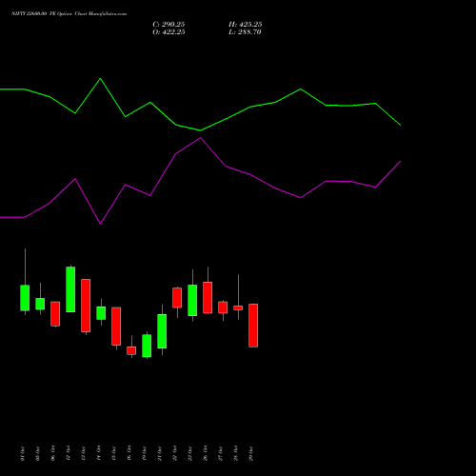The width and height of the screenshot is (476, 476).
Task: Click the purple line's right endpoint
Action: pyautogui.click(x=401, y=161)
